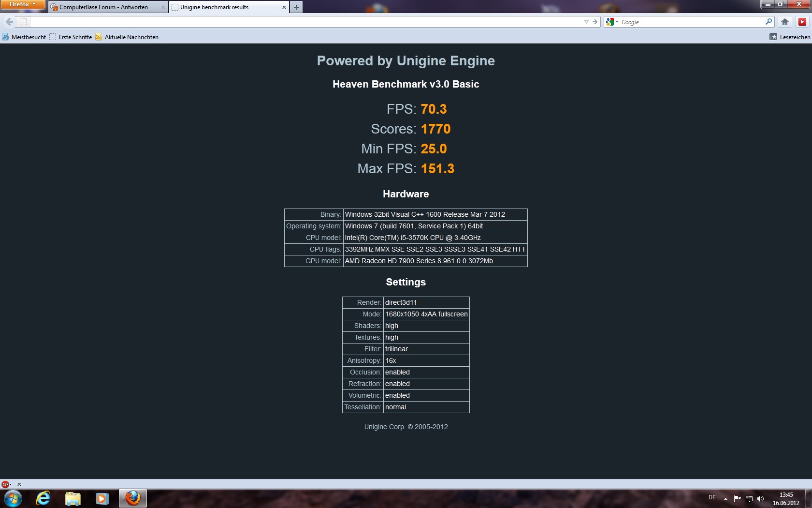Image resolution: width=812 pixels, height=508 pixels.
Task: Click the Render value direct3d11
Action: [x=401, y=302]
